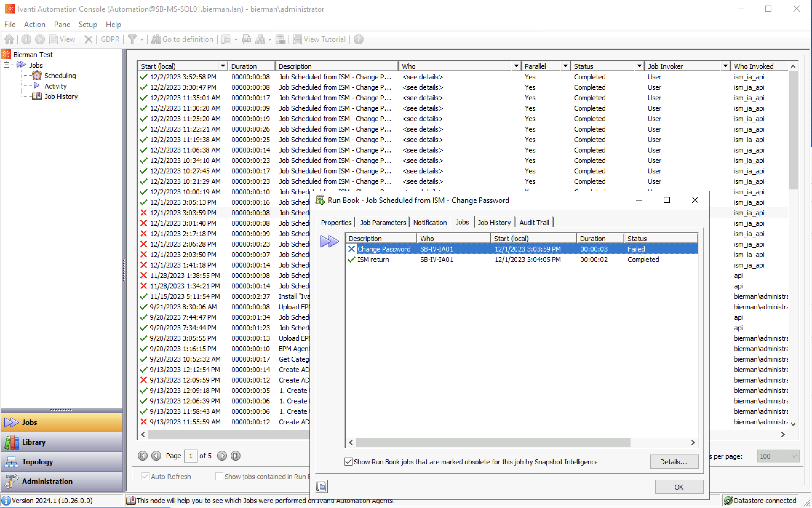812x508 pixels.
Task: Toggle Show jobs contained in Run Book checkbox
Action: tap(219, 476)
